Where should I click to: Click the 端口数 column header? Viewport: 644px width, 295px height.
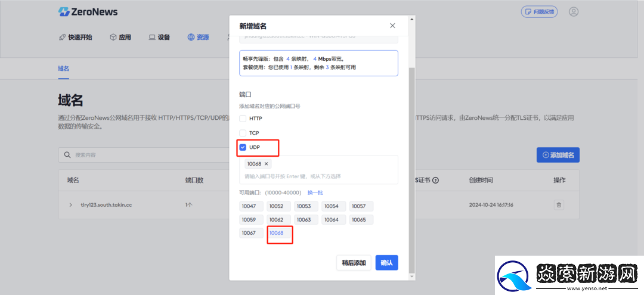194,180
